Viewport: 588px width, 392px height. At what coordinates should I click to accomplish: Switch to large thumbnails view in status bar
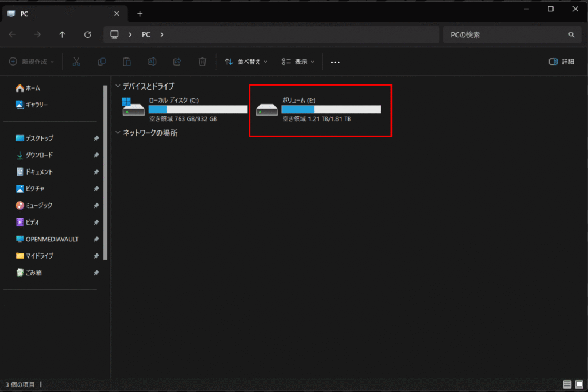click(578, 384)
